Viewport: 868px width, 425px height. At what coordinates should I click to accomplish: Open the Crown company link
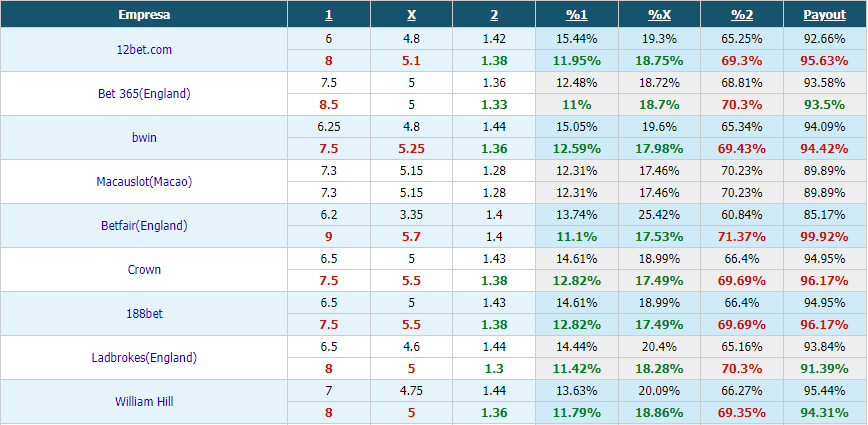144,269
